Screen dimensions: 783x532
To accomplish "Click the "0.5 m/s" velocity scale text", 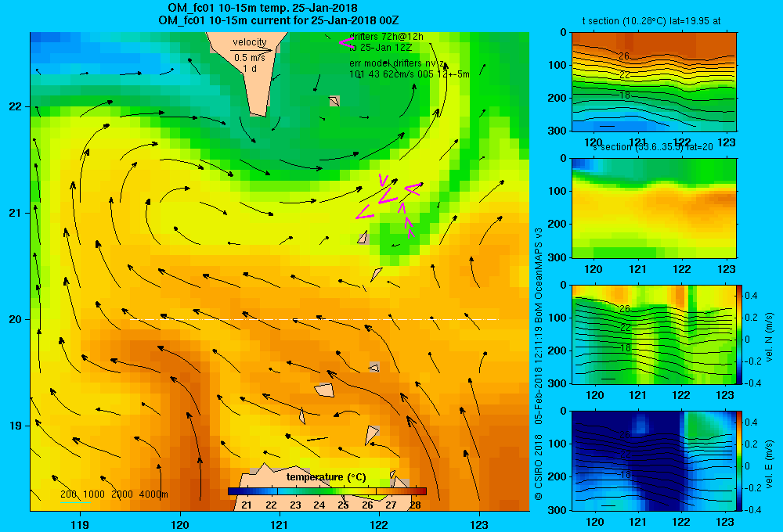I will pyautogui.click(x=250, y=58).
